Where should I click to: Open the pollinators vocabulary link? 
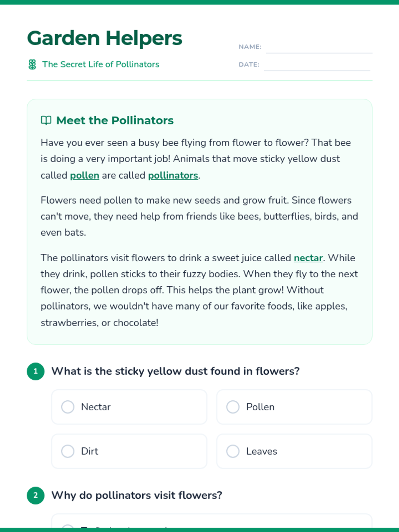(173, 175)
